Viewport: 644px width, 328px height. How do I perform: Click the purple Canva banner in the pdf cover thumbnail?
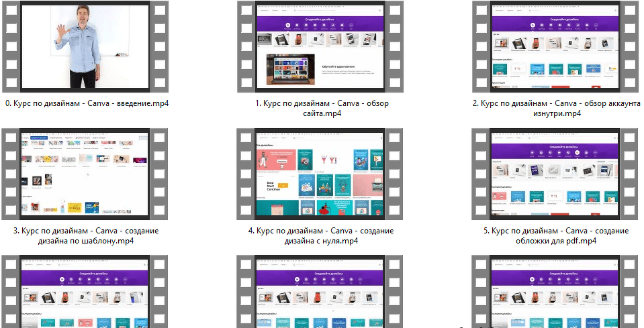(556, 149)
